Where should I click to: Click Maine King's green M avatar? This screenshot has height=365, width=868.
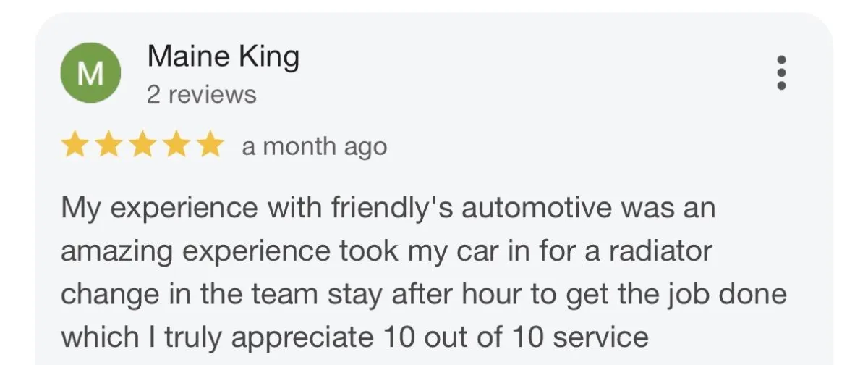[90, 72]
